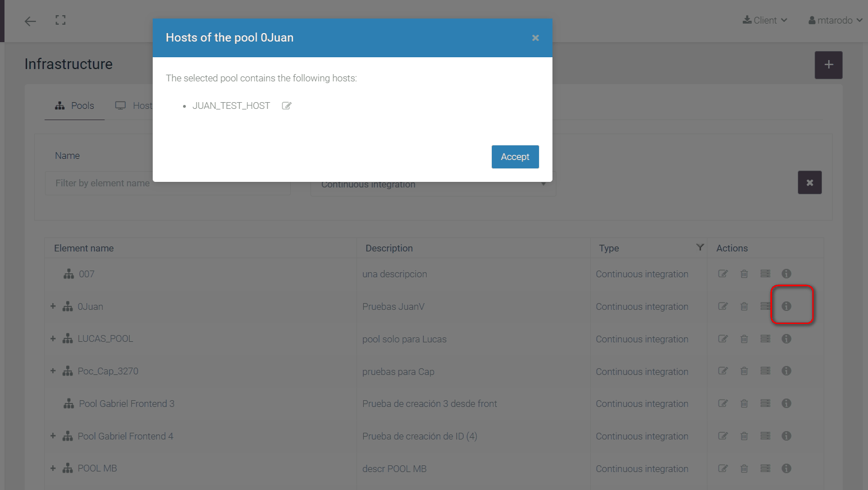
Task: Open the mtarodo user menu
Action: 835,21
